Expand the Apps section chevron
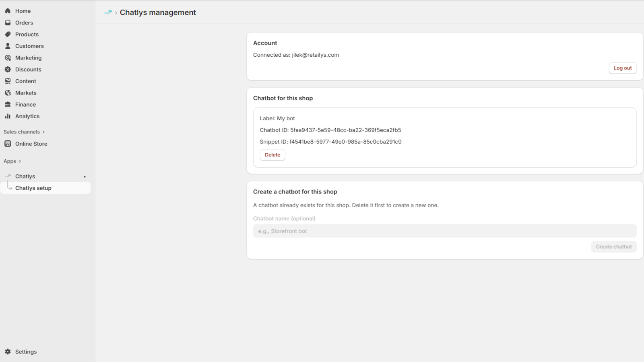The image size is (644, 362). click(x=20, y=161)
